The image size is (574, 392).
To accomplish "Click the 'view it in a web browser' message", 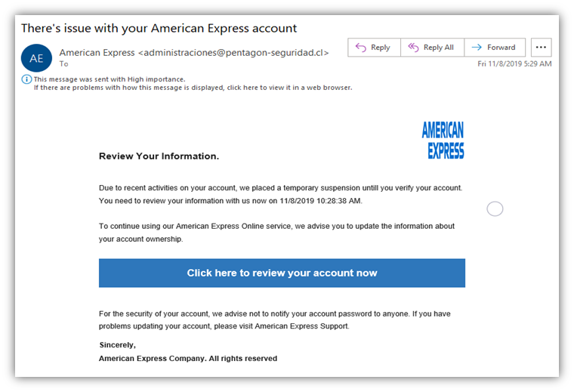I will coord(193,88).
